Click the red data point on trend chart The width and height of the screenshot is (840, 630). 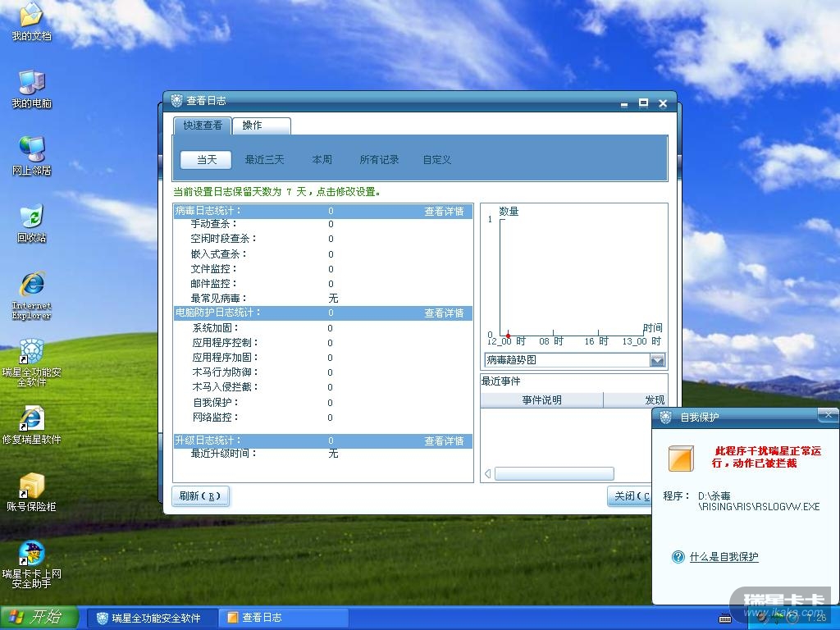[508, 336]
